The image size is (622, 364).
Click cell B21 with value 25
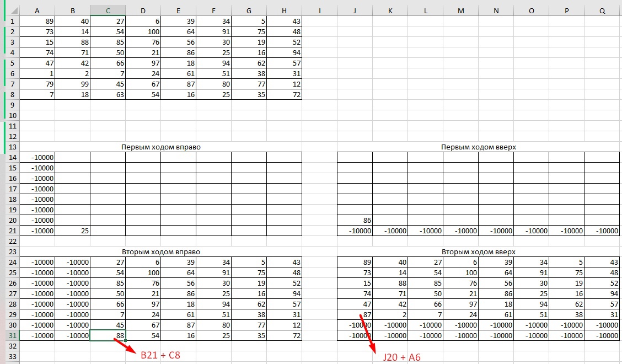pos(72,231)
